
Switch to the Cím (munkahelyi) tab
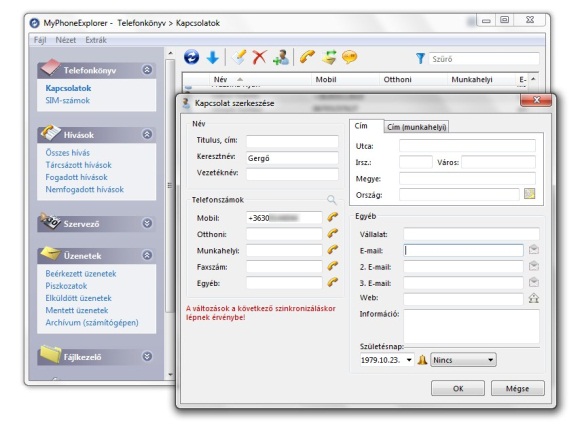click(417, 127)
